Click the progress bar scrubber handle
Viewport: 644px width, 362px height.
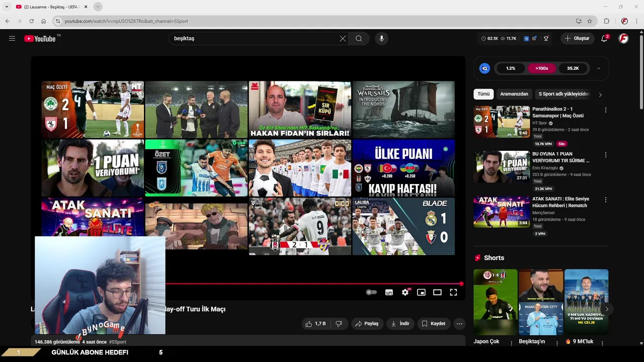[461, 284]
